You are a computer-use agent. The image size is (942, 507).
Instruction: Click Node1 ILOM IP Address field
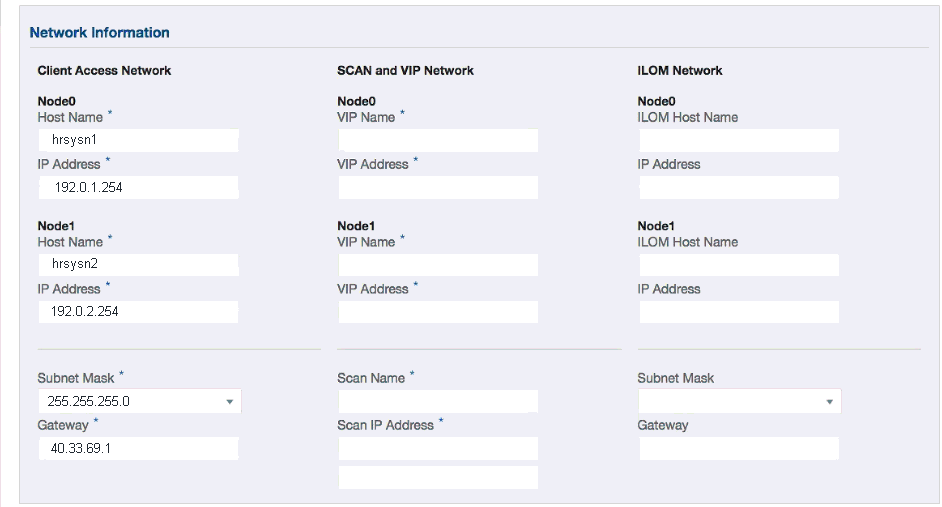[x=738, y=312]
